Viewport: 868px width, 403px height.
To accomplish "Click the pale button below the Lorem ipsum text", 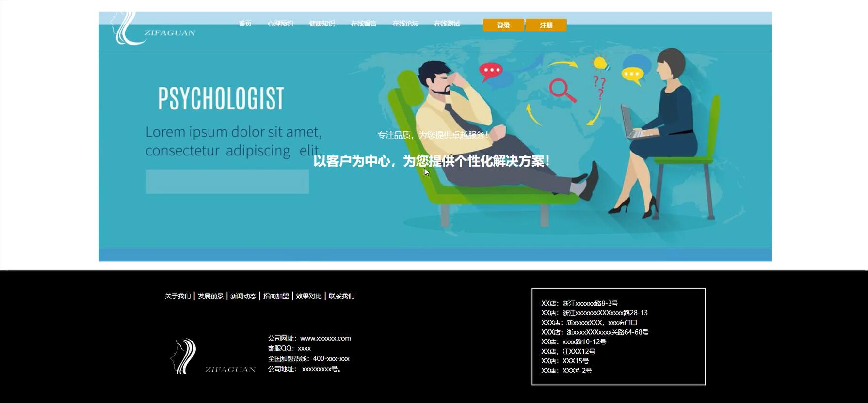I will [227, 182].
